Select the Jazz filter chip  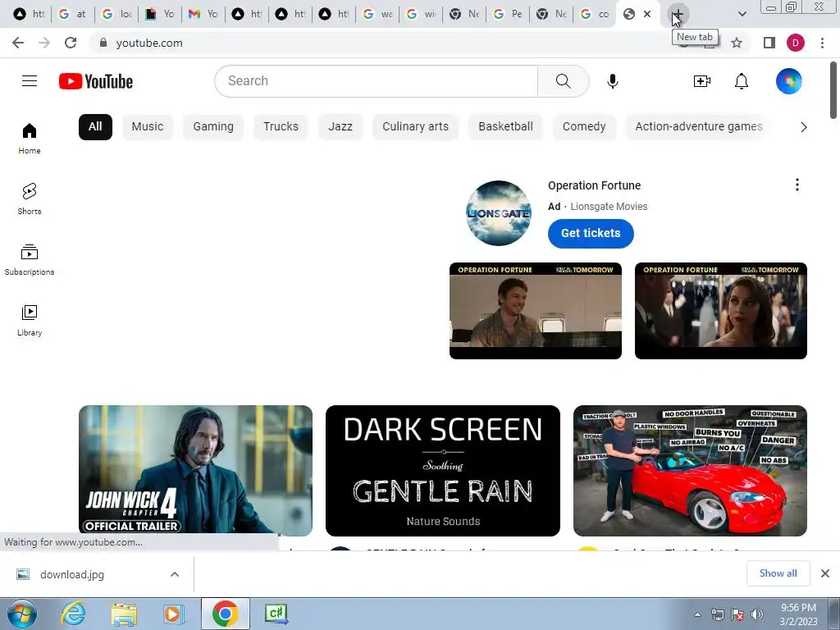click(340, 127)
